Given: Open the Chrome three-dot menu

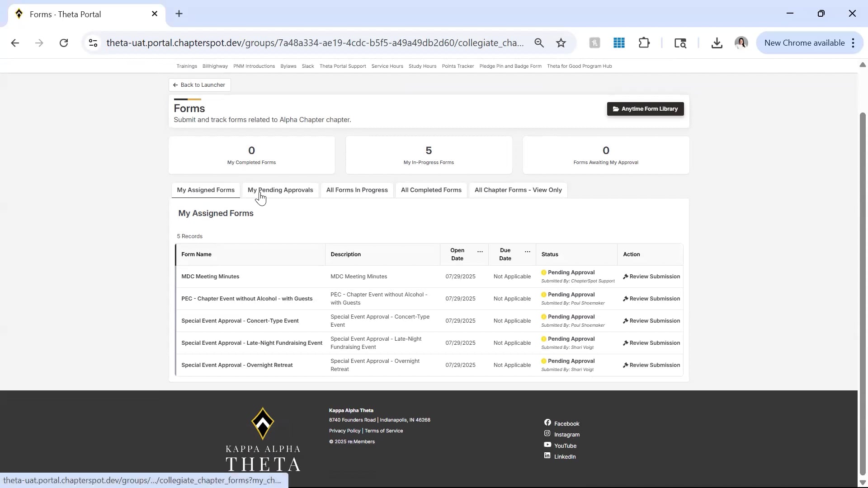Looking at the screenshot, I should [x=853, y=43].
